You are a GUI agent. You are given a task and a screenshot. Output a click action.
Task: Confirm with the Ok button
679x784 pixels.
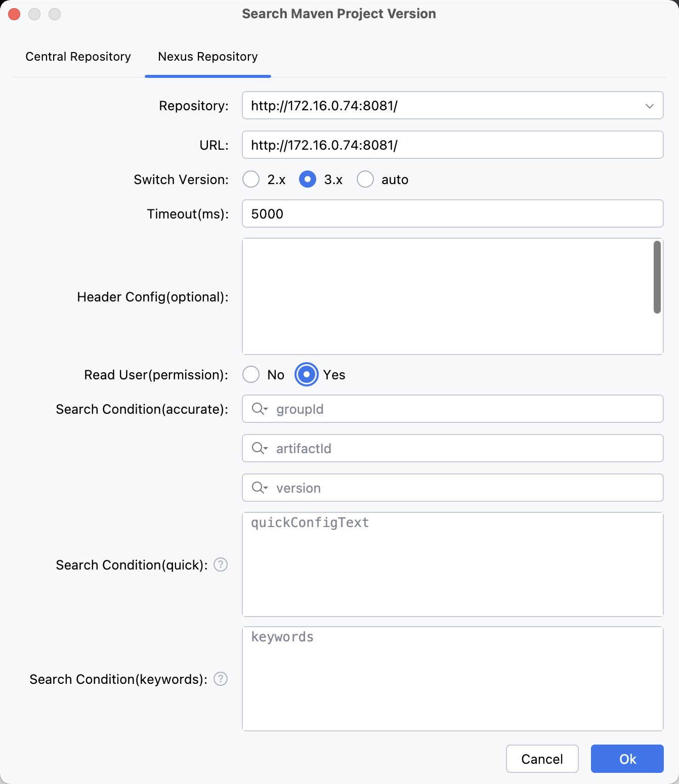click(x=627, y=759)
